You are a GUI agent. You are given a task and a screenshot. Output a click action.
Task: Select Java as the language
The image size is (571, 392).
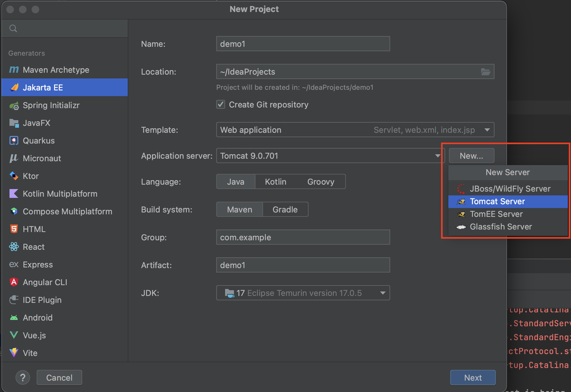pos(236,182)
